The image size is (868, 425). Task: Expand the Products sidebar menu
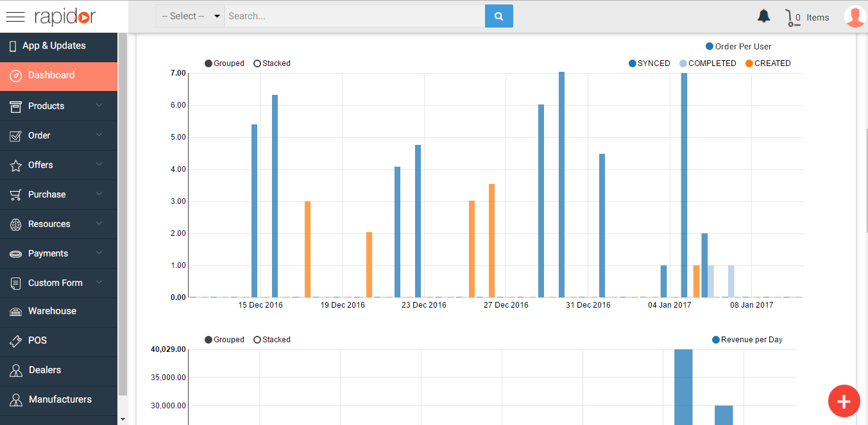click(x=59, y=106)
